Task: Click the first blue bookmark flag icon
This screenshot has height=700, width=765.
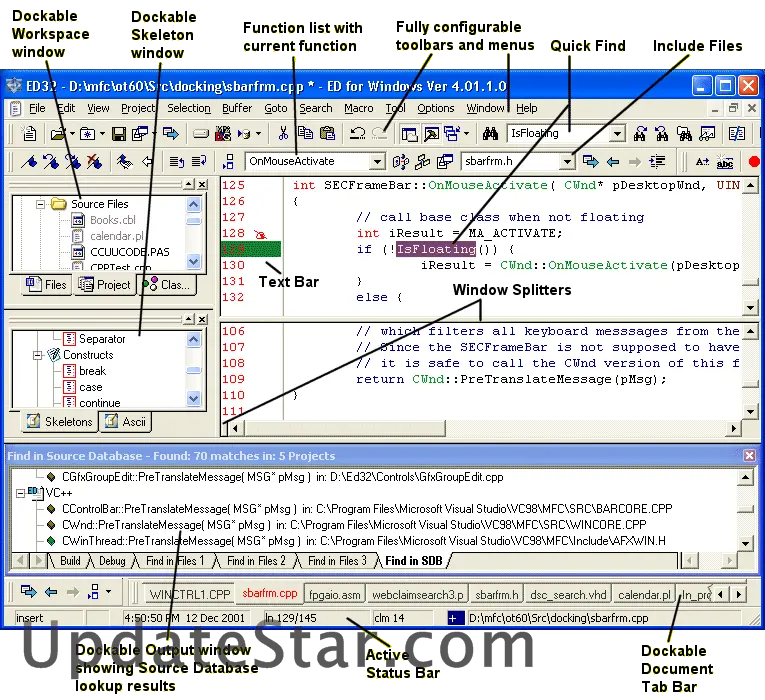Action: click(29, 161)
